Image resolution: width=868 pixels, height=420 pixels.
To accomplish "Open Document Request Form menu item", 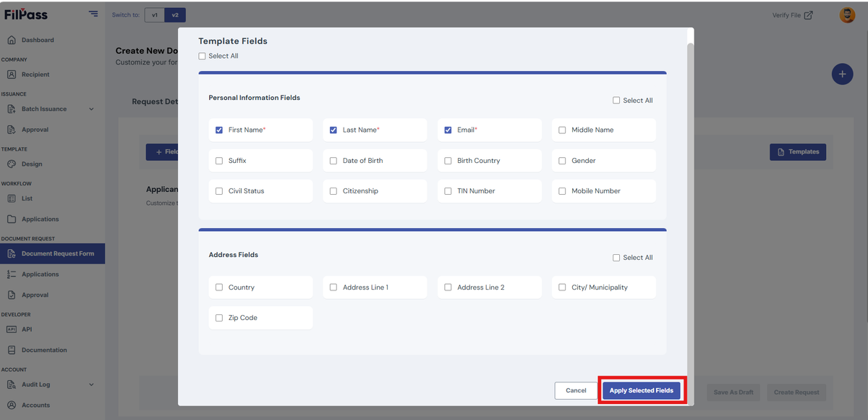I will tap(52, 253).
